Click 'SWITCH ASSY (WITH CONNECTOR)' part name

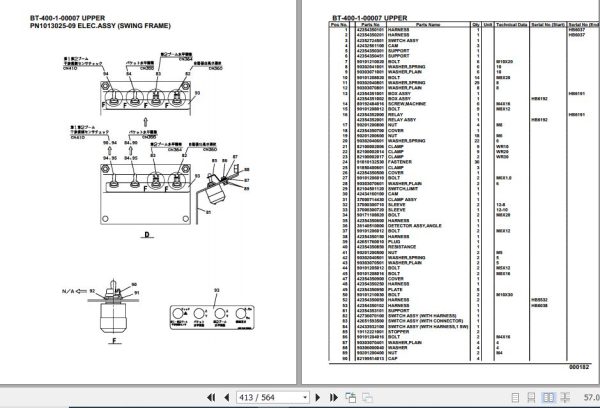click(x=426, y=321)
